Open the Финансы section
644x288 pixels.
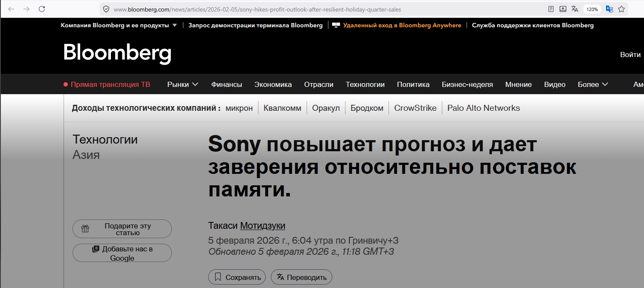pos(226,84)
